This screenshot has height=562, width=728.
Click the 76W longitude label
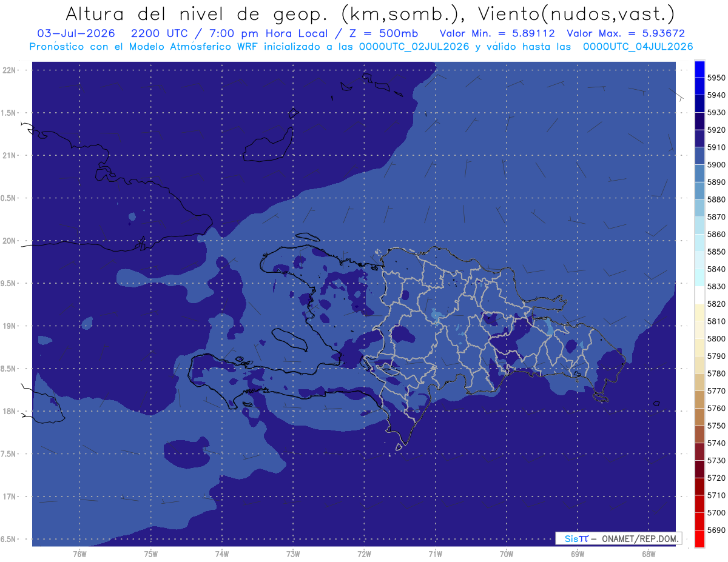[x=79, y=554]
